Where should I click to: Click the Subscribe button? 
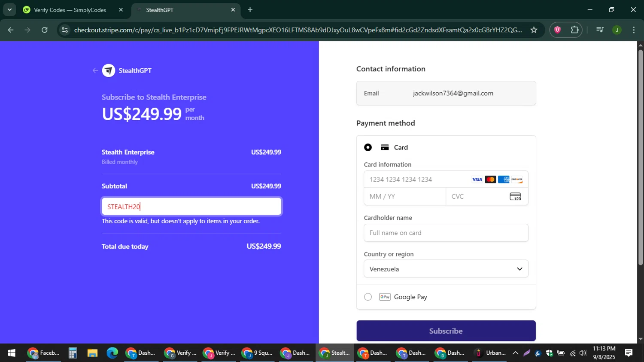tap(446, 331)
